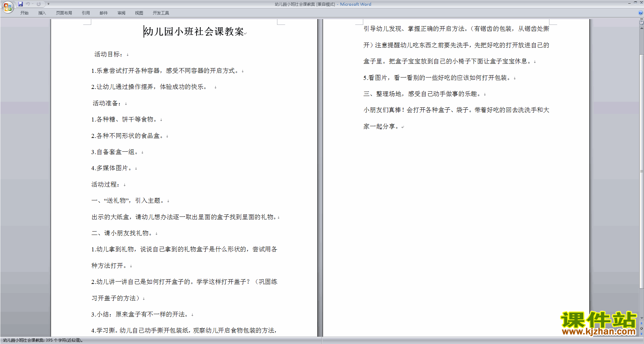Select the 引用 ribbon tab
The height and width of the screenshot is (344, 644).
pyautogui.click(x=86, y=13)
